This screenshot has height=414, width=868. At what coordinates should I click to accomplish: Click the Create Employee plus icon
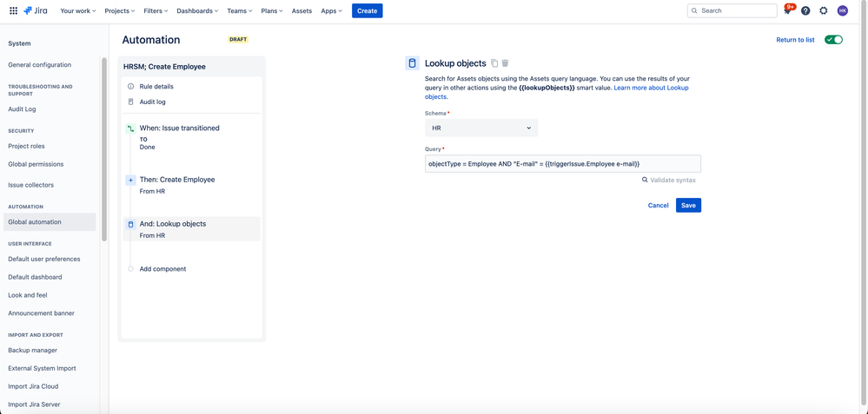pyautogui.click(x=130, y=181)
